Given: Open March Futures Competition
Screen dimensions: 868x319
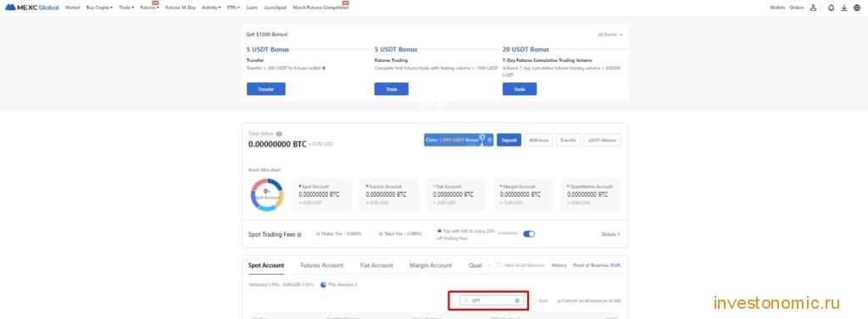Looking at the screenshot, I should click(320, 8).
